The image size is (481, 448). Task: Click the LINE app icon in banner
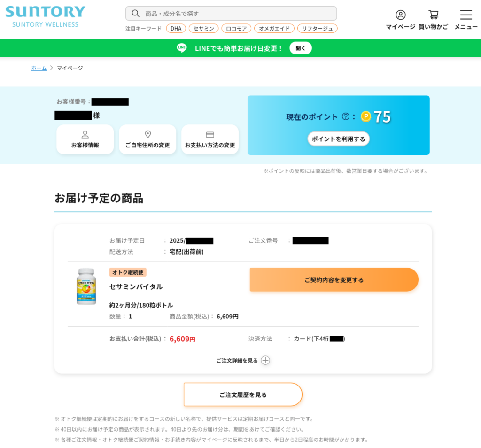[182, 48]
